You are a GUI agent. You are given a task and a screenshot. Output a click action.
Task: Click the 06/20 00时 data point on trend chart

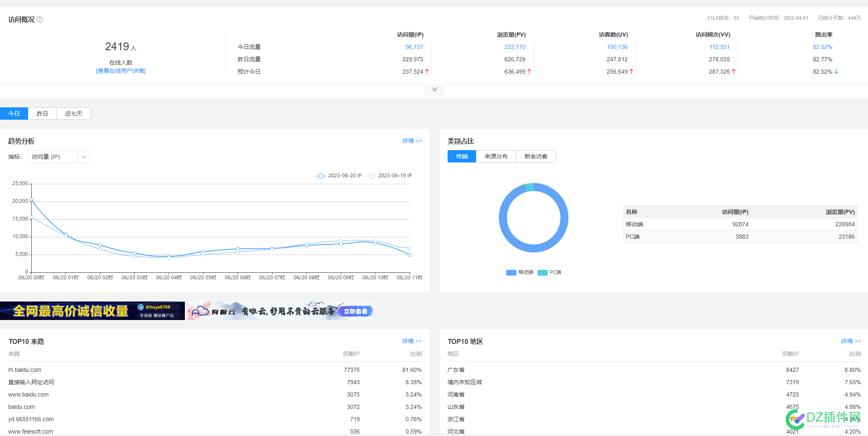click(31, 200)
